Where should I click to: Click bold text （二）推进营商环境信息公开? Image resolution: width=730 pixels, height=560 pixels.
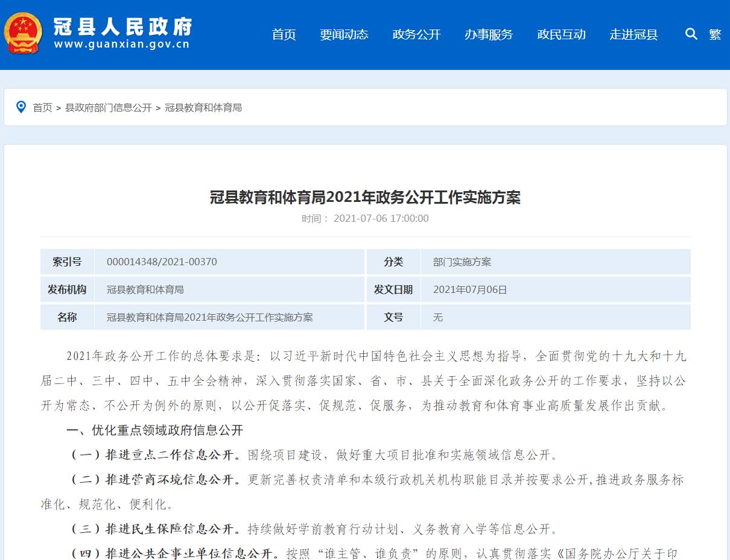click(x=154, y=480)
